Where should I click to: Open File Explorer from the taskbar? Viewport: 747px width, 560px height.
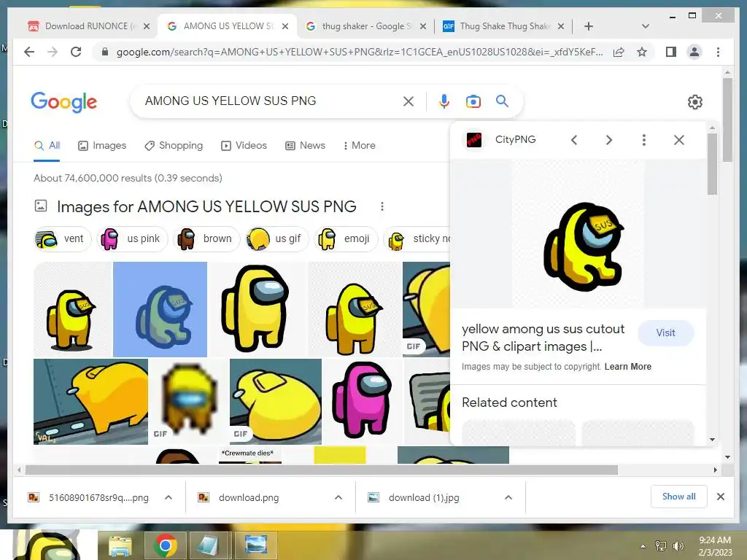click(x=120, y=545)
